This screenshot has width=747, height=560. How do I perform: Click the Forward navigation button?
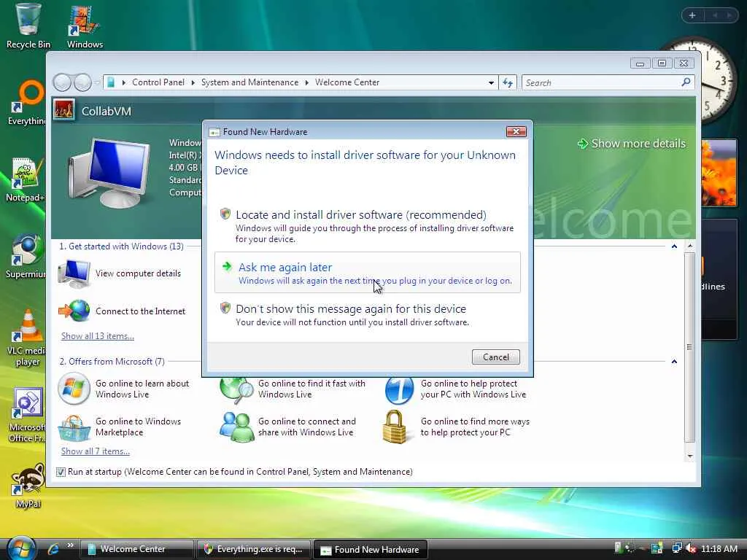click(82, 82)
